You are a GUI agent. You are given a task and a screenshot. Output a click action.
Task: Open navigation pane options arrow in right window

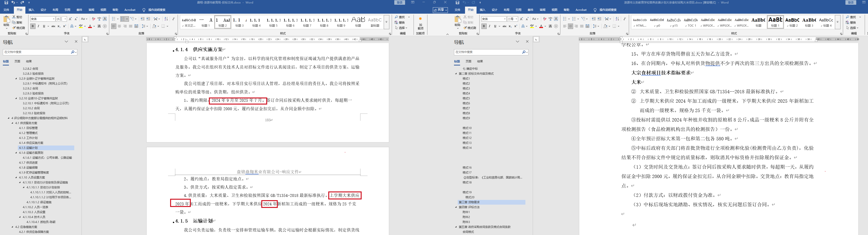tap(518, 41)
